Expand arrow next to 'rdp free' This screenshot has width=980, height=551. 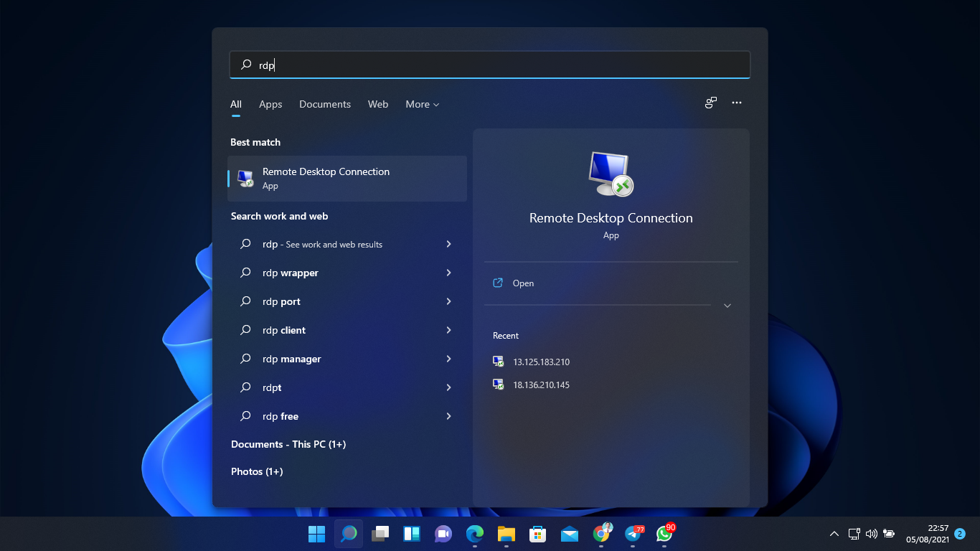click(448, 416)
